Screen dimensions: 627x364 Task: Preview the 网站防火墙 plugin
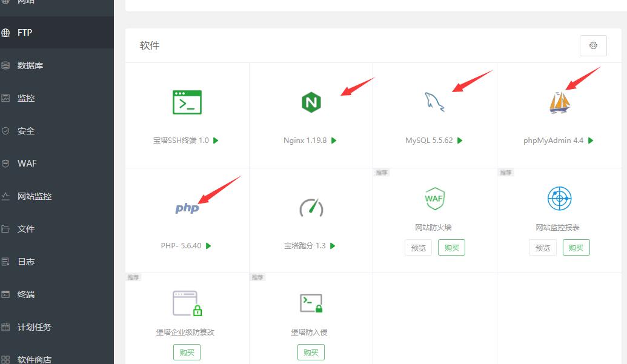coord(418,248)
